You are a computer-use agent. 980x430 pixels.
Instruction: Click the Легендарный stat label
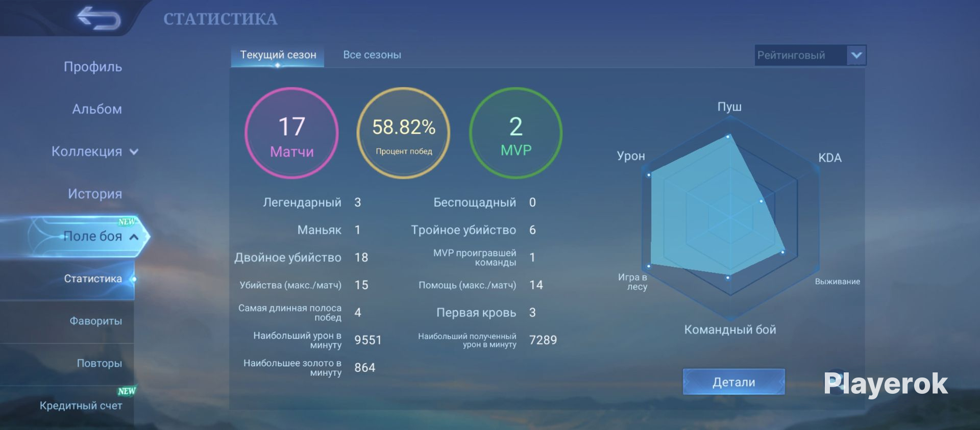[x=302, y=203]
